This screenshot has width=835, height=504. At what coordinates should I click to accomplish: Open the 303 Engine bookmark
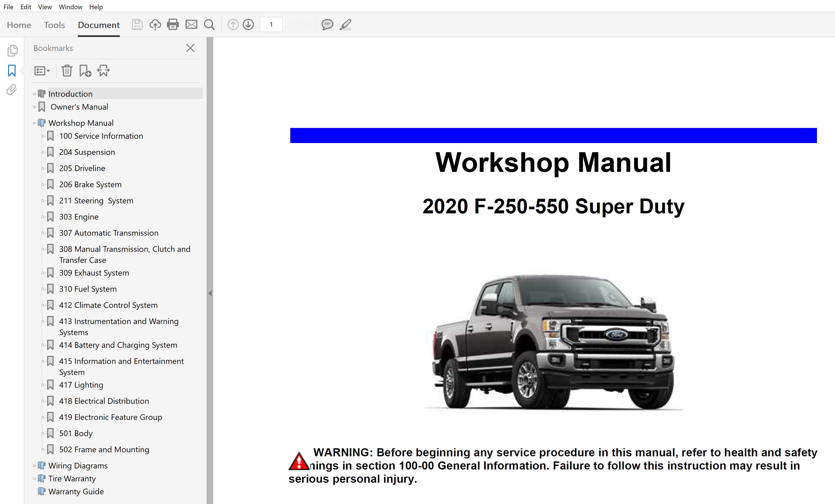click(79, 217)
